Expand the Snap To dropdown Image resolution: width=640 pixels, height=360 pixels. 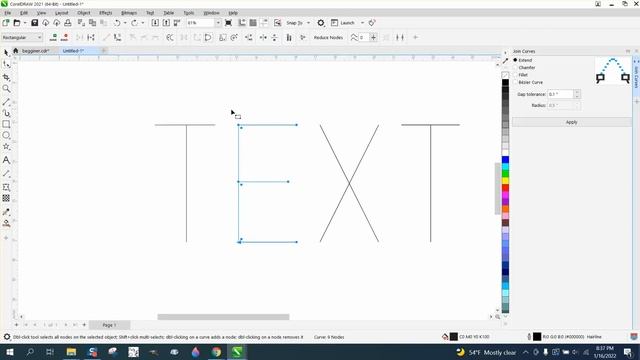click(x=308, y=23)
